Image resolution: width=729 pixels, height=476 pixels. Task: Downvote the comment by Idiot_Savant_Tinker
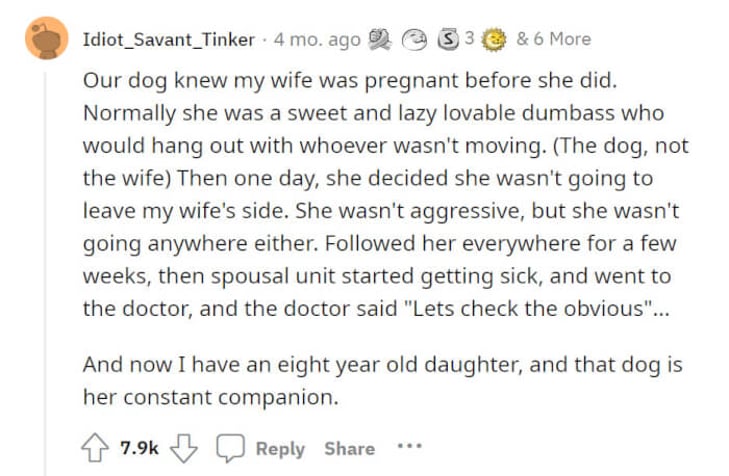pos(184,448)
